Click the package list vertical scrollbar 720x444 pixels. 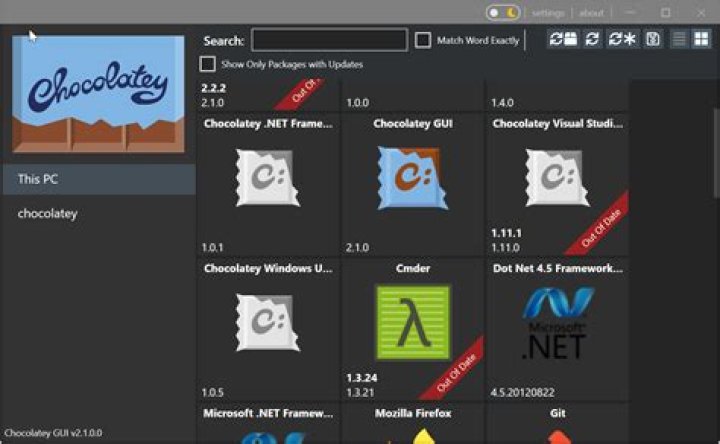click(715, 152)
